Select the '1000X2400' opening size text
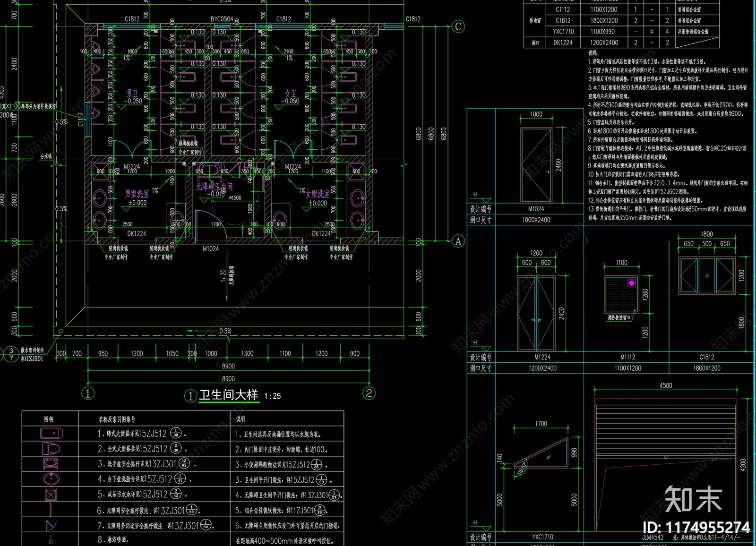Image resolution: width=756 pixels, height=546 pixels. 536,220
